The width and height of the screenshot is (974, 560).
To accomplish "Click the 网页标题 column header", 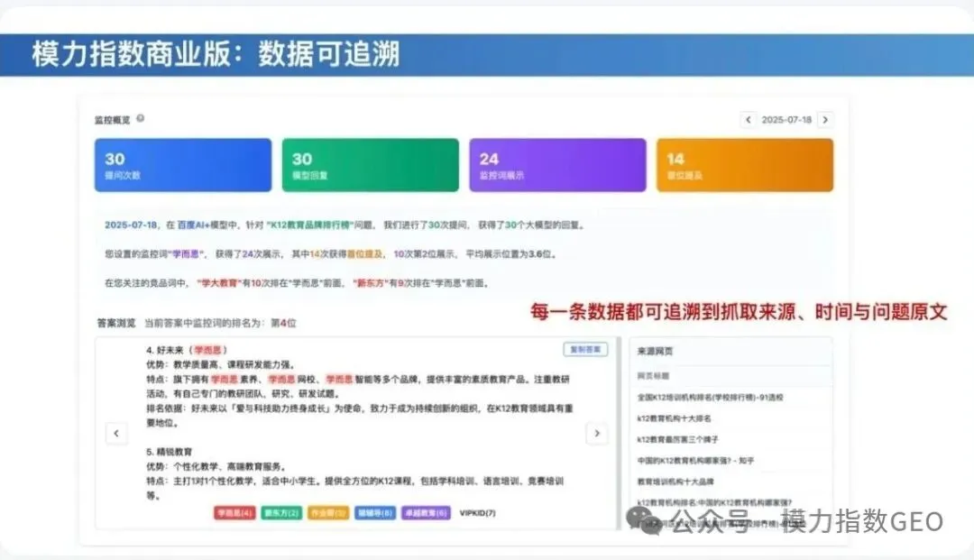I will click(653, 376).
